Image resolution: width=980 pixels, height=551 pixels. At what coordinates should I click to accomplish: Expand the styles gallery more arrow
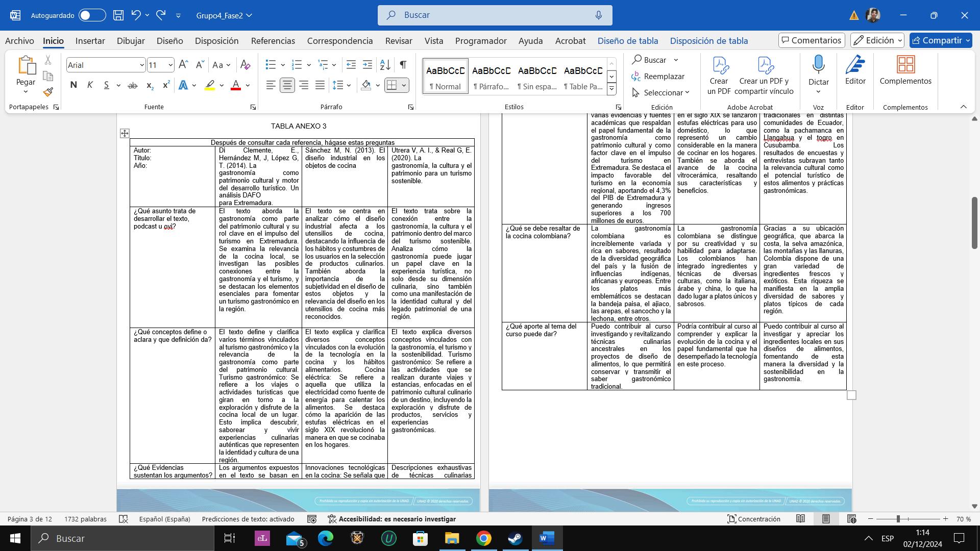pos(611,89)
